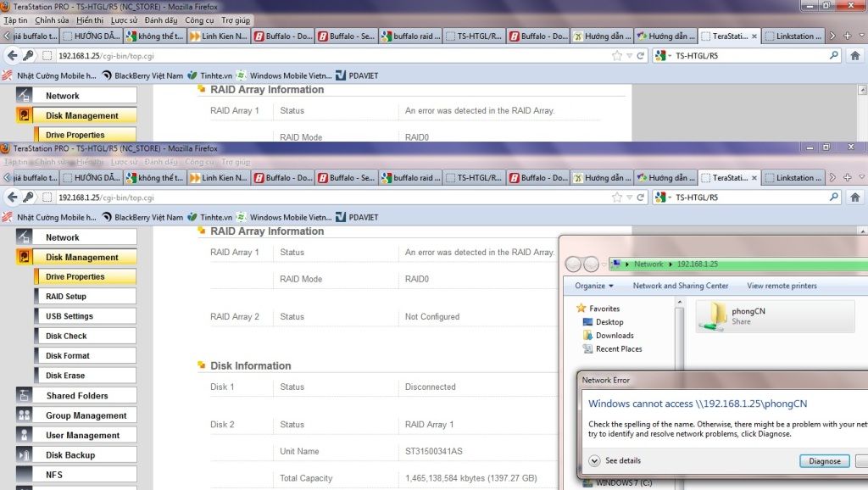Open the Tập tin menu in upper Firefox

(x=15, y=20)
